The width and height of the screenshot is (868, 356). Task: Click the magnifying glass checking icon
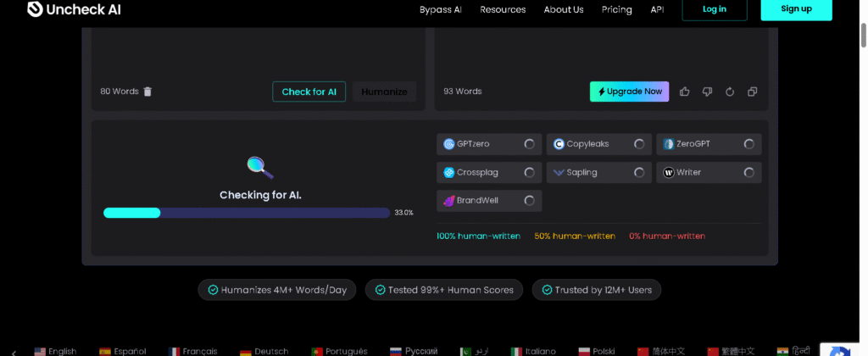coord(260,168)
